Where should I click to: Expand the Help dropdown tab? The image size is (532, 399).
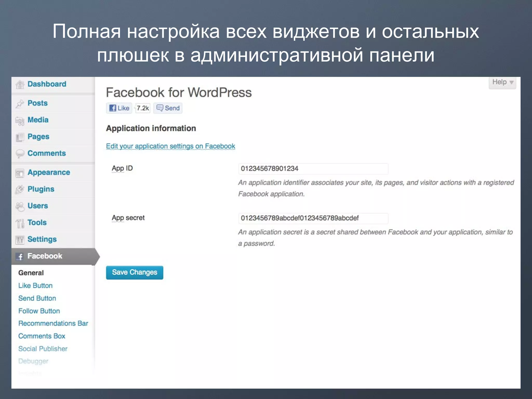(x=502, y=83)
